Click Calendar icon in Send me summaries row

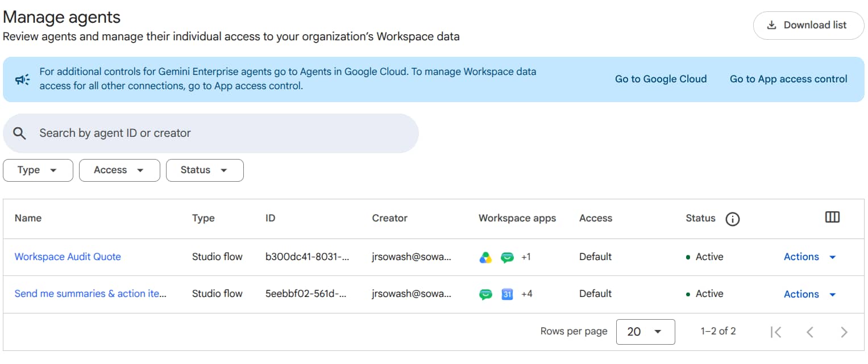(x=507, y=294)
